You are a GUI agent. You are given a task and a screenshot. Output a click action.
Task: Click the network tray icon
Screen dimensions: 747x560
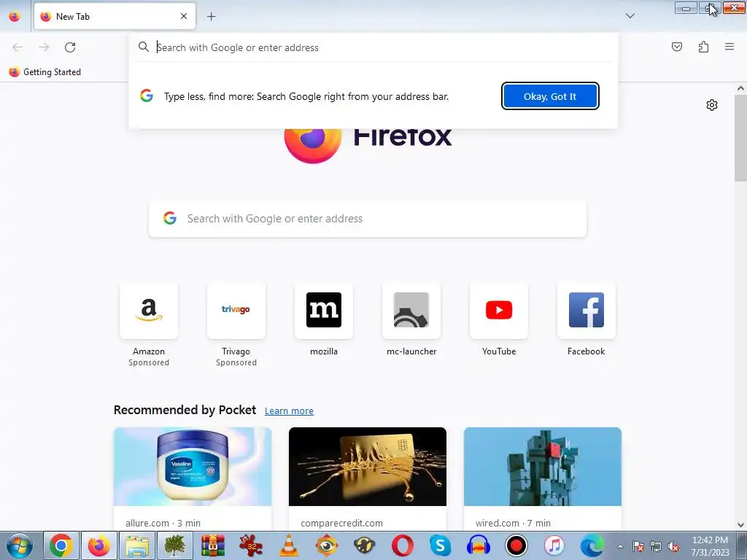tap(656, 546)
